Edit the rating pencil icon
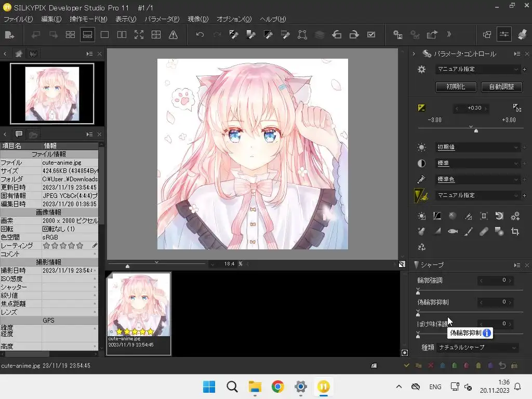Viewport: 532px width, 399px height. tap(95, 245)
